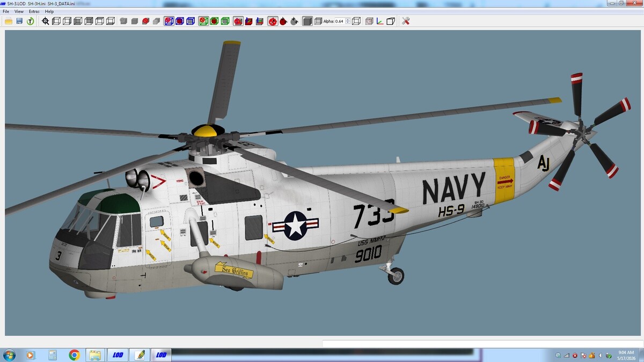
Task: Select the sixth cube view icon
Action: click(x=111, y=21)
